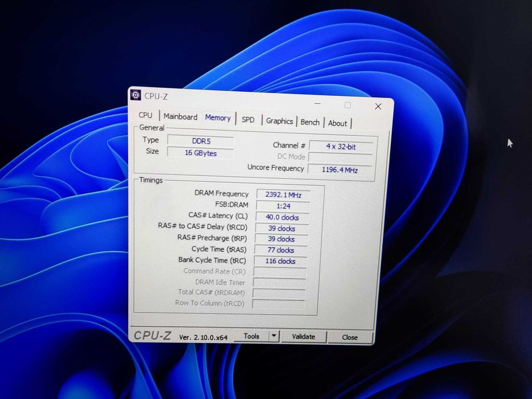Select the 4 x 32-bit channel value
This screenshot has height=399, width=532.
point(341,146)
